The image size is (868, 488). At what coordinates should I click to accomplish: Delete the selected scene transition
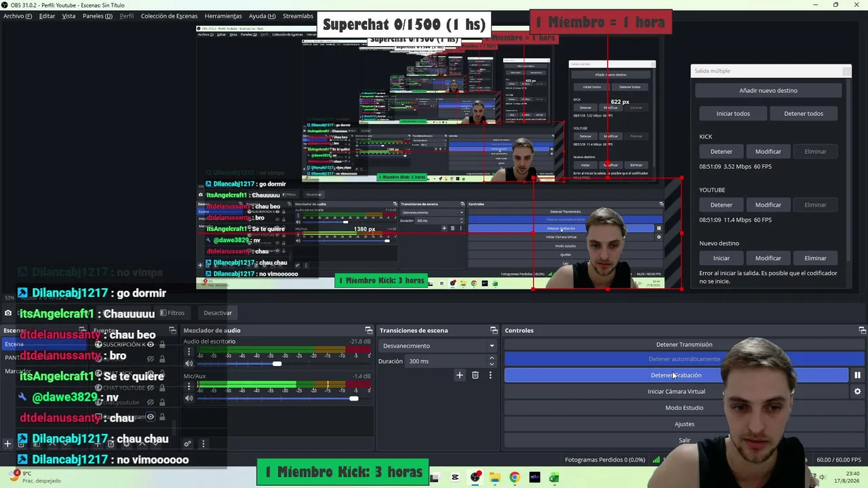[x=475, y=375]
